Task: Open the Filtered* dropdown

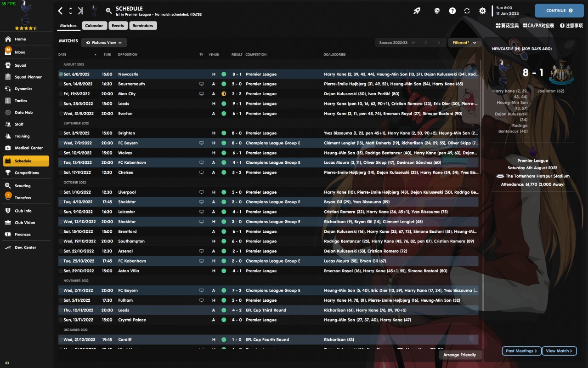Action: [x=464, y=43]
